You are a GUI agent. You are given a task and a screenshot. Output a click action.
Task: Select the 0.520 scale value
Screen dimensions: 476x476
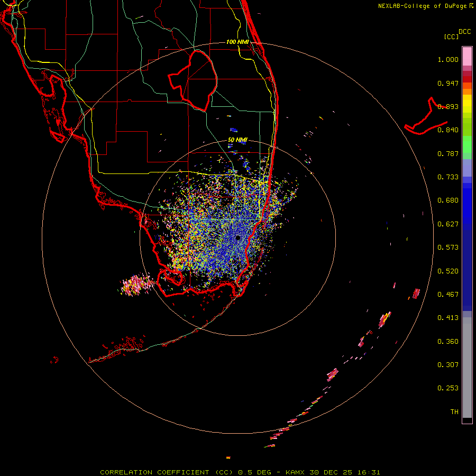448,271
